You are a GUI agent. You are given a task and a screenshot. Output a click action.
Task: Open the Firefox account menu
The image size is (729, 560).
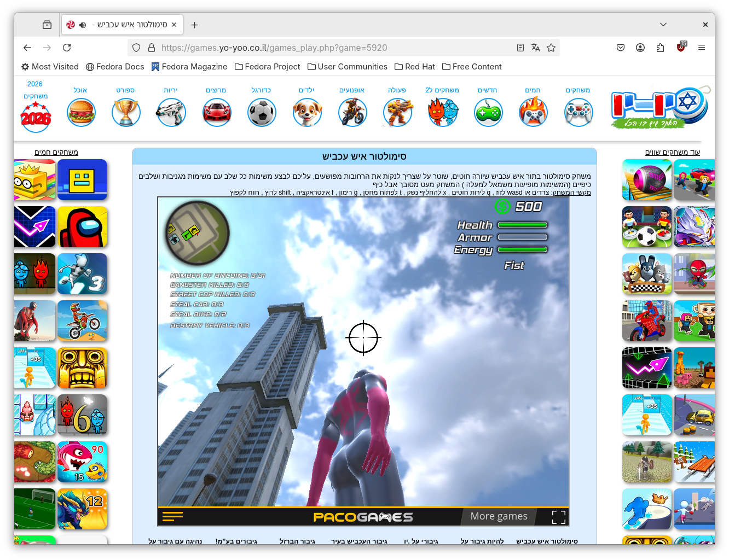640,48
